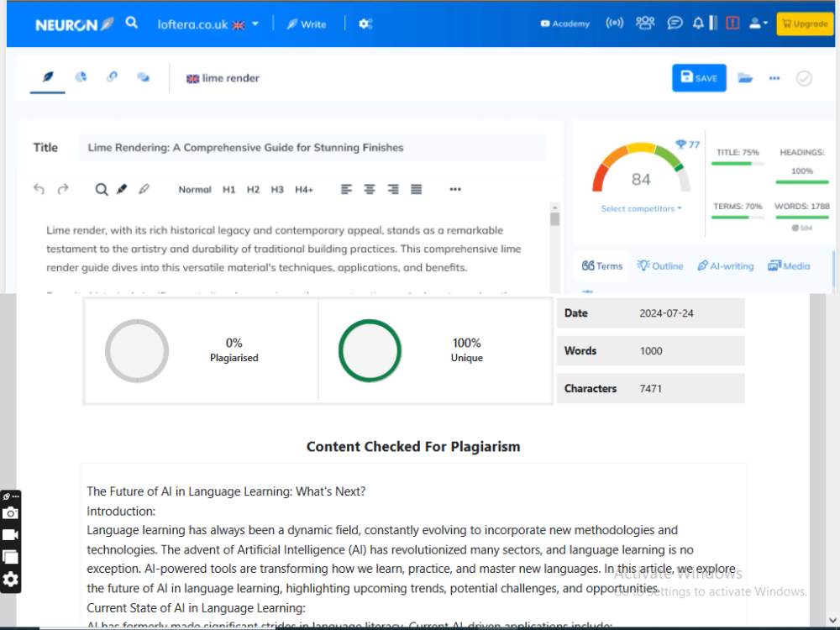Toggle the circled checkmark next to Save options
Viewport: 840px width, 630px height.
coord(804,78)
